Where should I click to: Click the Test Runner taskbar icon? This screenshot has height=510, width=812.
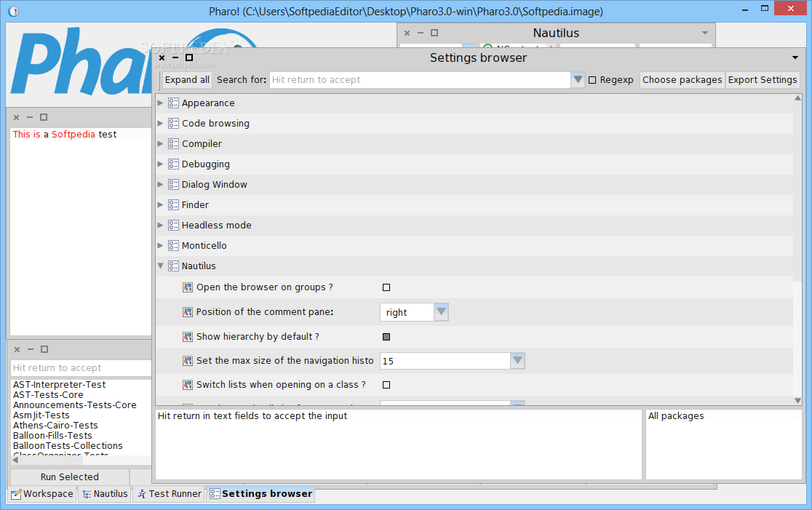(141, 494)
